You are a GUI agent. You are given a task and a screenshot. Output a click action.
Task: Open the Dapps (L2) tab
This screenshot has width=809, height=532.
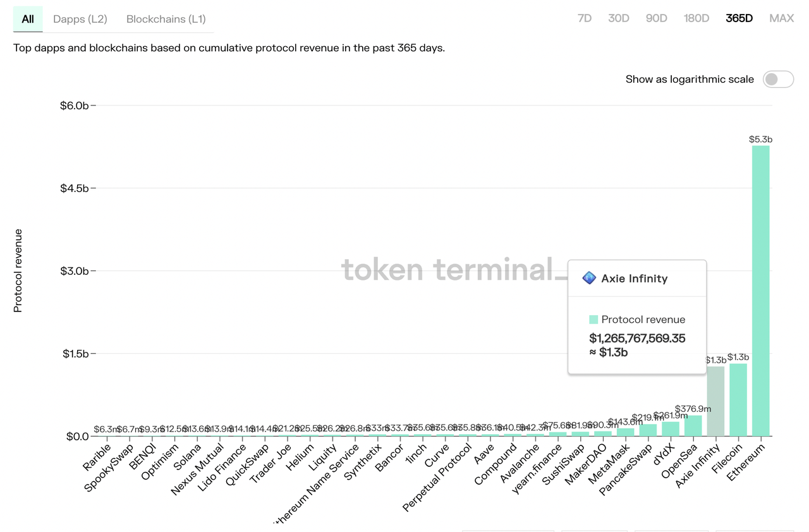[x=80, y=19]
